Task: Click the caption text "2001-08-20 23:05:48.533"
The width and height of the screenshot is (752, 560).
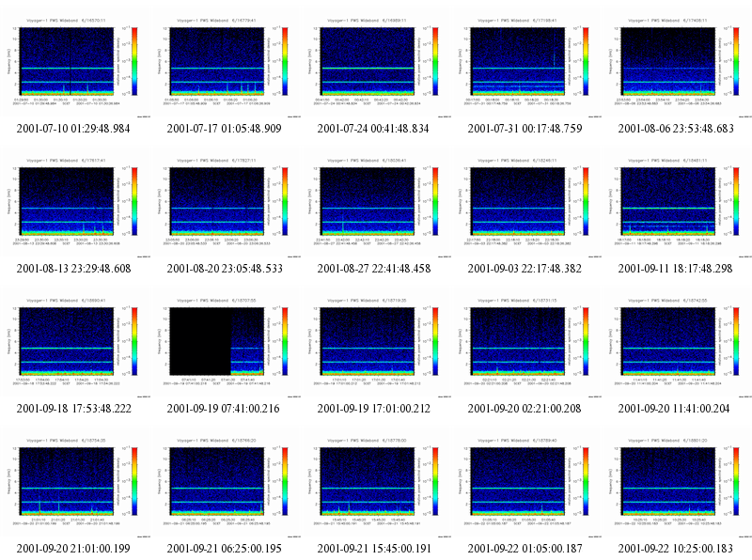Action: point(225,269)
